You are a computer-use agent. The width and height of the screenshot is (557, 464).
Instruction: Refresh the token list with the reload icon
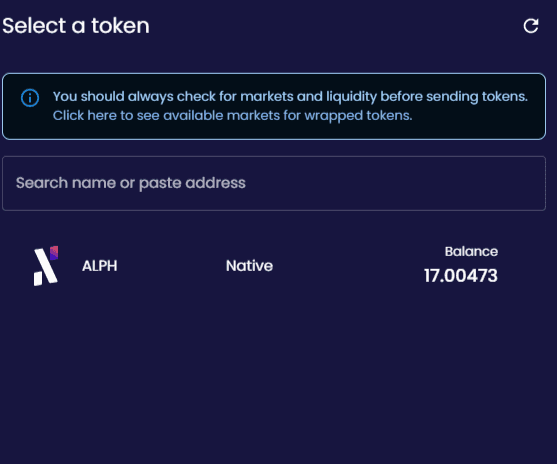click(x=531, y=26)
